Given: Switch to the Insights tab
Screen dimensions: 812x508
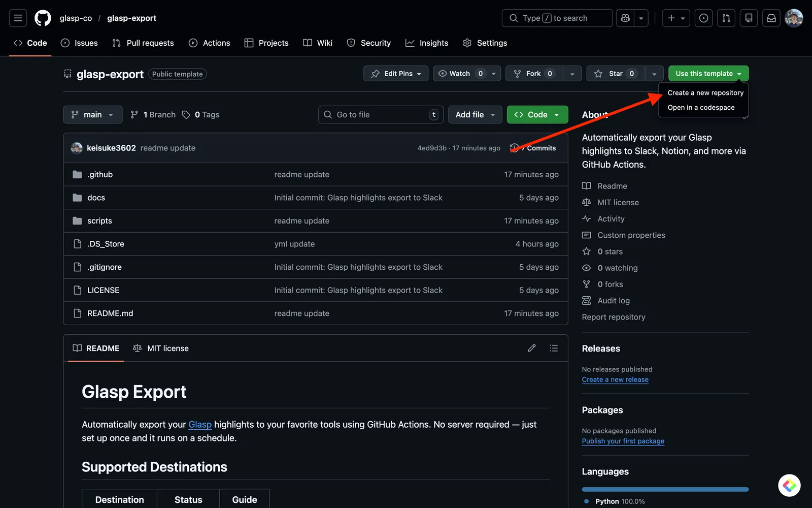Looking at the screenshot, I should coord(427,43).
